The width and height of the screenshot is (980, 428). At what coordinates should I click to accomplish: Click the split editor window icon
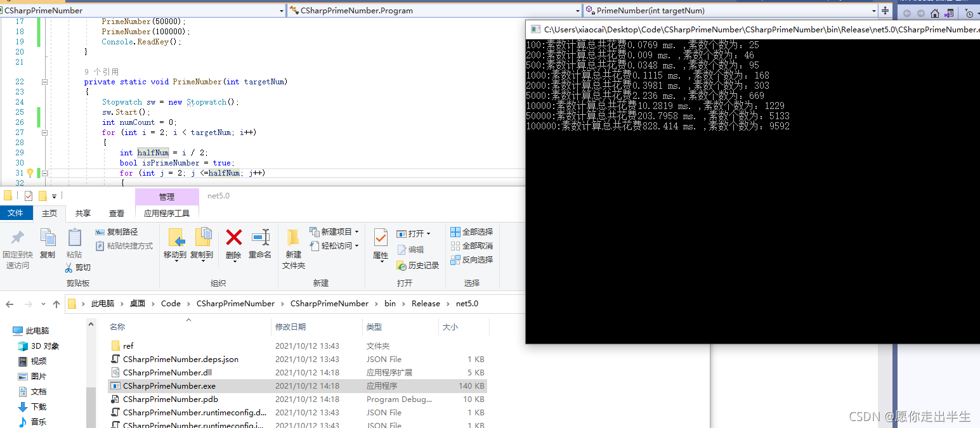pos(885,11)
